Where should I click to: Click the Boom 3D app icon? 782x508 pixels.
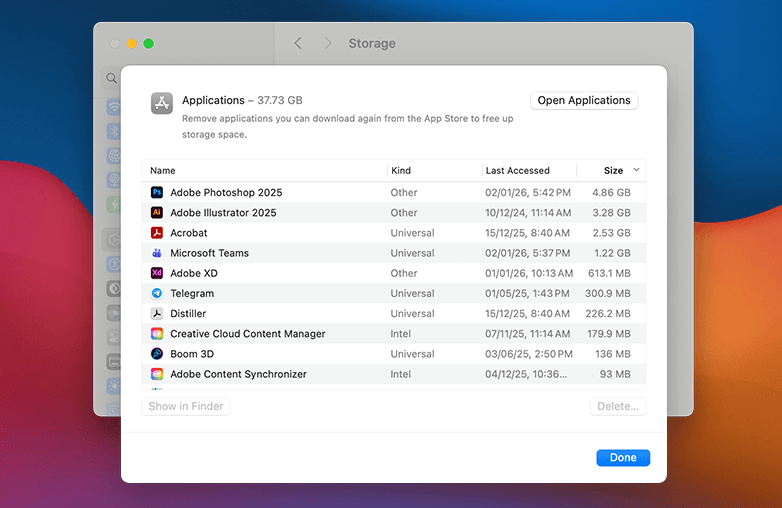tap(157, 354)
